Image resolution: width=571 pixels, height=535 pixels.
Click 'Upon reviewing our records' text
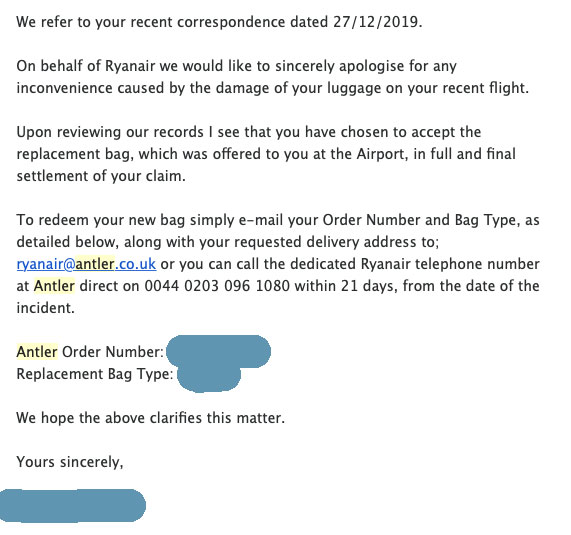click(x=110, y=132)
